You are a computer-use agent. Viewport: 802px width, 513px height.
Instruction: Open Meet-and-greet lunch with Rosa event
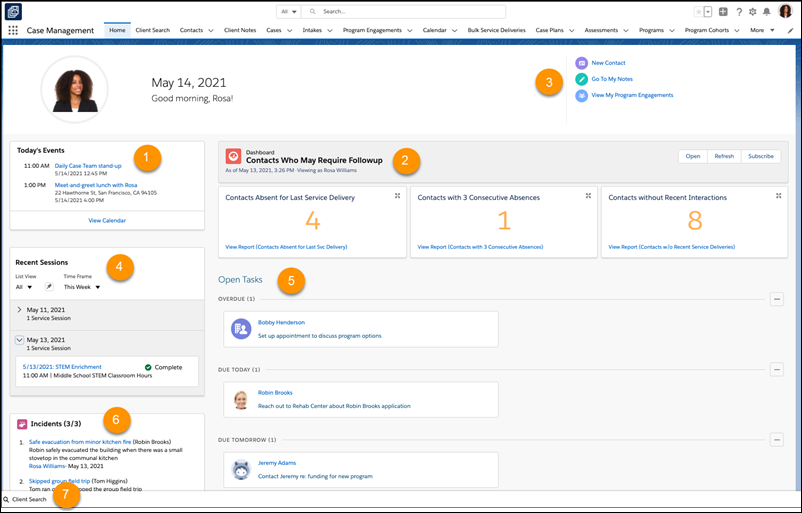96,185
